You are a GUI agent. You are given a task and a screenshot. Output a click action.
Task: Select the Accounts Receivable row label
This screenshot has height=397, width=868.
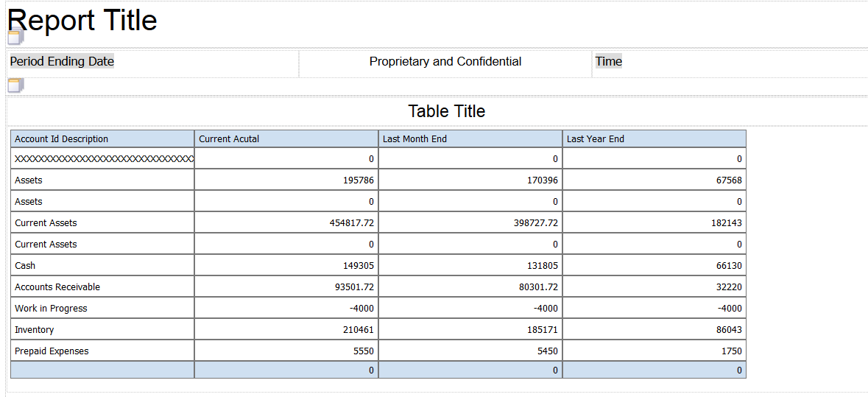click(57, 287)
